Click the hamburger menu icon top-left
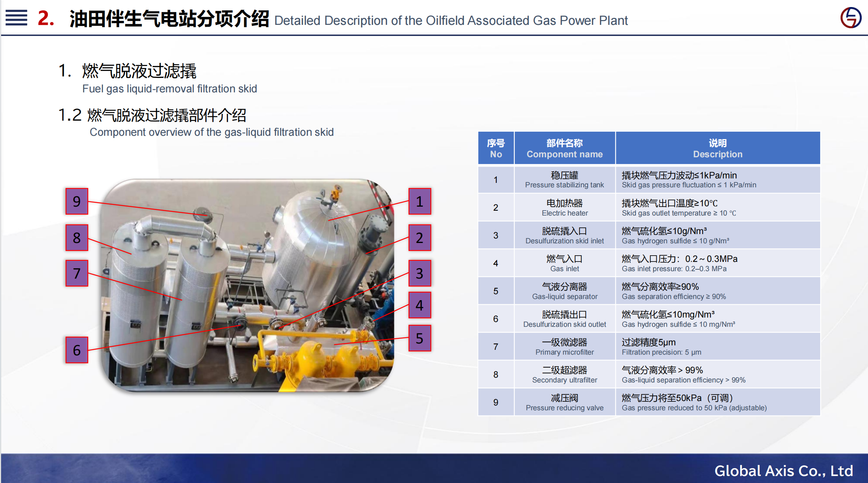 [16, 17]
